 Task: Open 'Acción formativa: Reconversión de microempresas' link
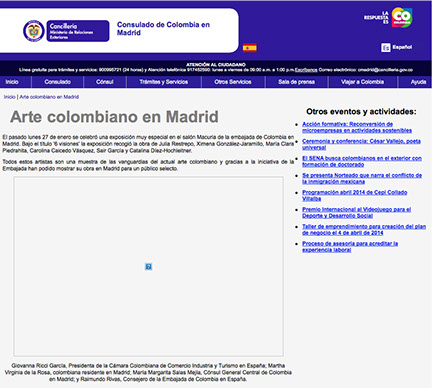[x=357, y=127]
